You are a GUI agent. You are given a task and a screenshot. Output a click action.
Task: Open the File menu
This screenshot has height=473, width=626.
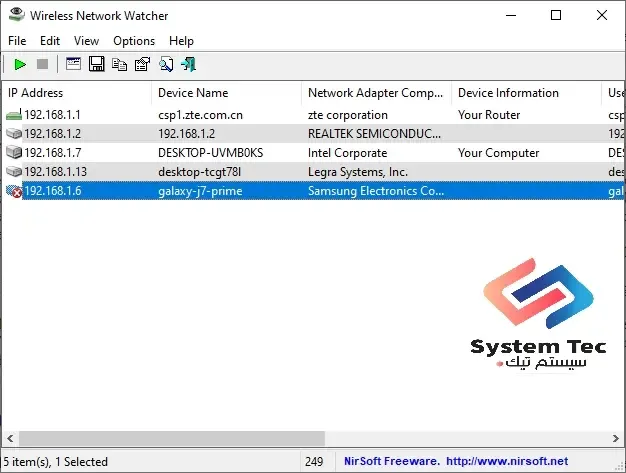coord(17,41)
